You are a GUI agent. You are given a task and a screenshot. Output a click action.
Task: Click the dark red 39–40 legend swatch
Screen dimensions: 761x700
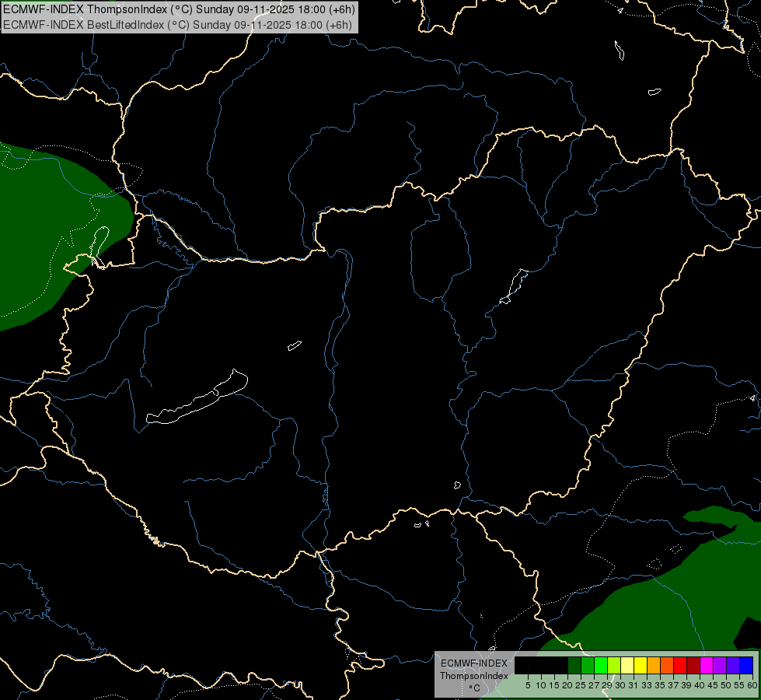[693, 665]
